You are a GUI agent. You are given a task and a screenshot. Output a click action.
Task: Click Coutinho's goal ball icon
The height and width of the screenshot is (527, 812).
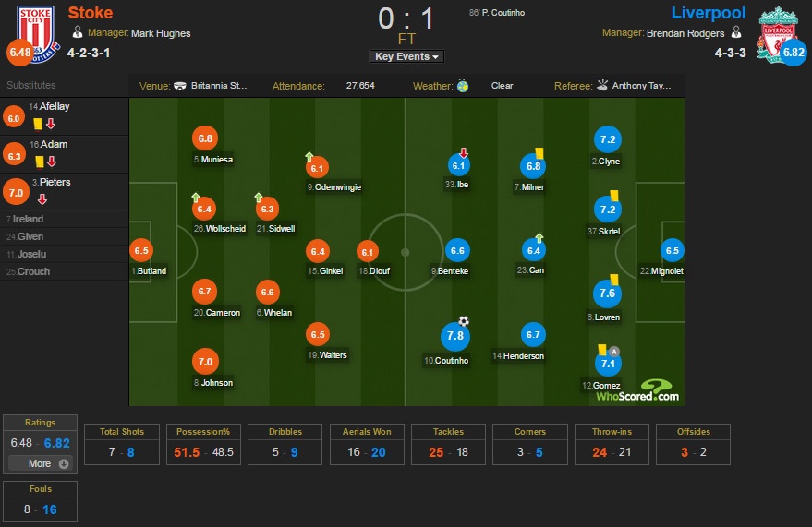[x=464, y=321]
